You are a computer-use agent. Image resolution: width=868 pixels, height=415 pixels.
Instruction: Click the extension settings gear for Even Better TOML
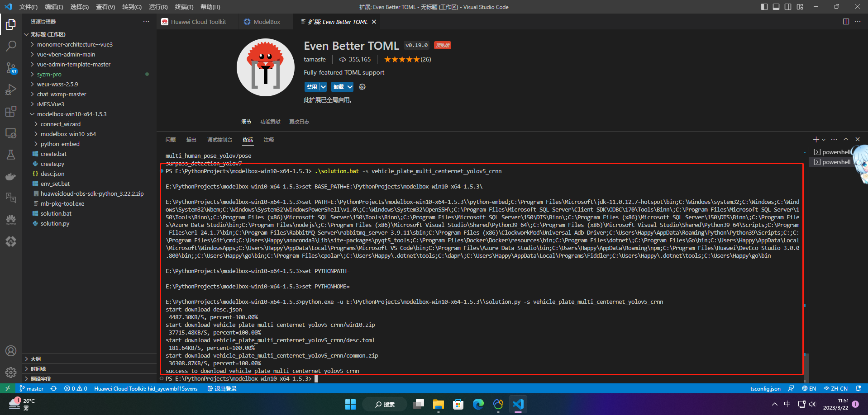[x=362, y=87]
